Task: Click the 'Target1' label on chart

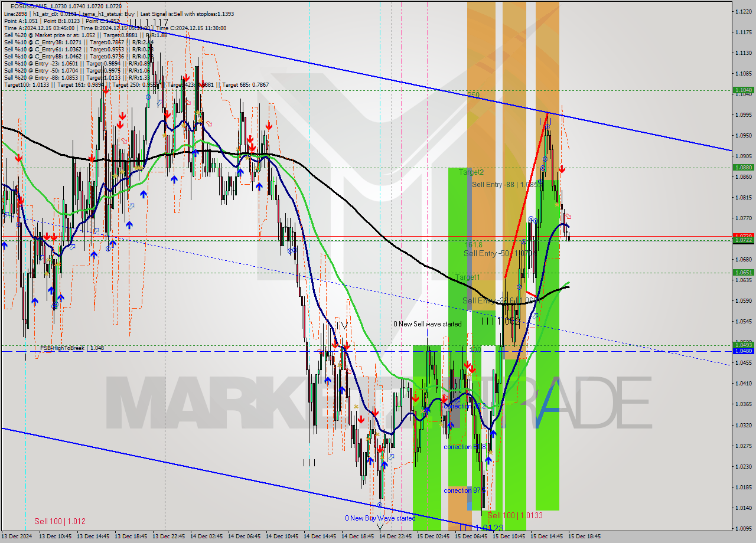Action: pyautogui.click(x=468, y=277)
